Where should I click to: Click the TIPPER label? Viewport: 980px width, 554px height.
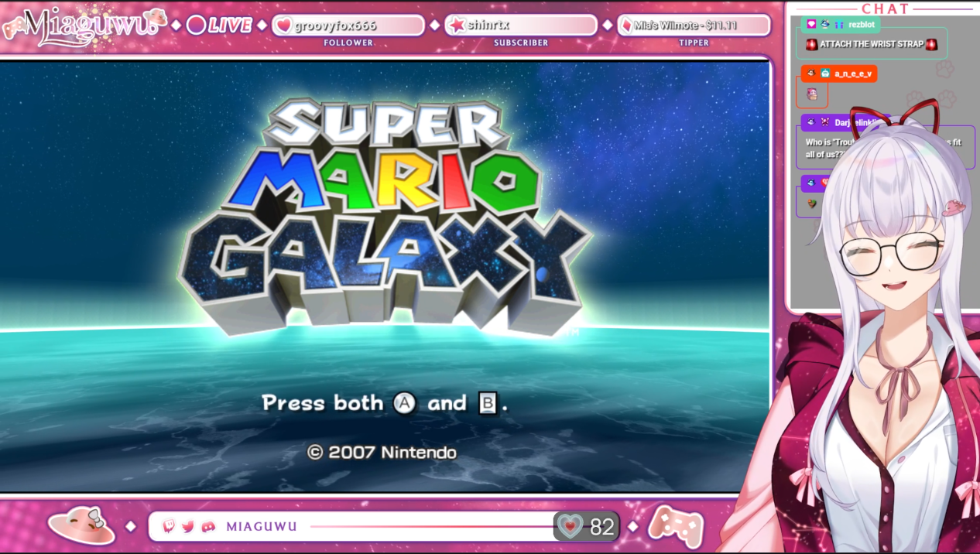coord(694,43)
